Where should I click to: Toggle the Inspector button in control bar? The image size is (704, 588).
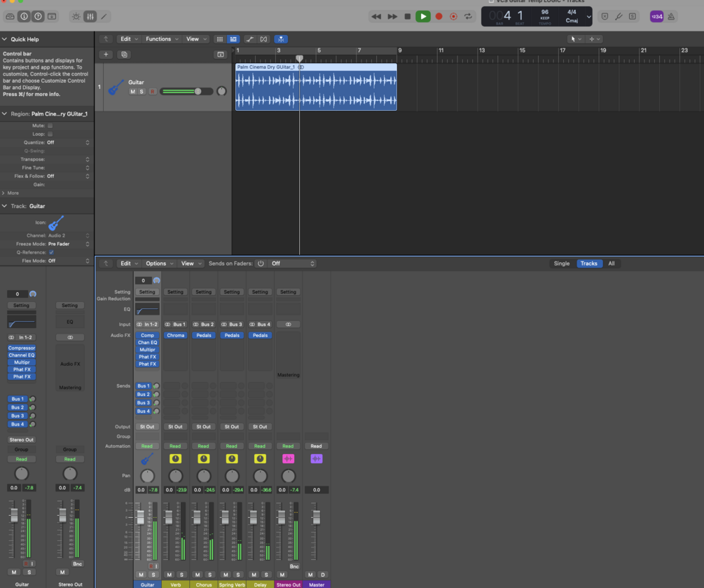click(25, 17)
